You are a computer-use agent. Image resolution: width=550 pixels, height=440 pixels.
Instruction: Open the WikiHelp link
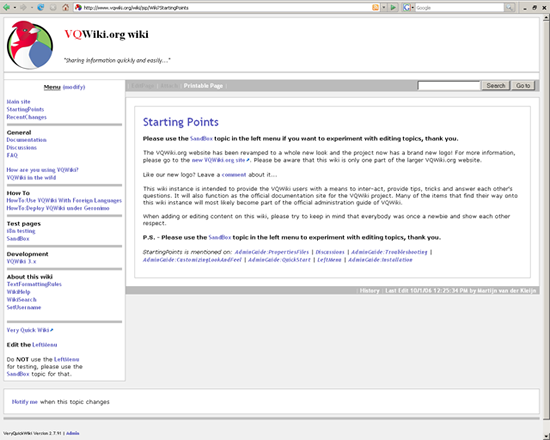[19, 292]
